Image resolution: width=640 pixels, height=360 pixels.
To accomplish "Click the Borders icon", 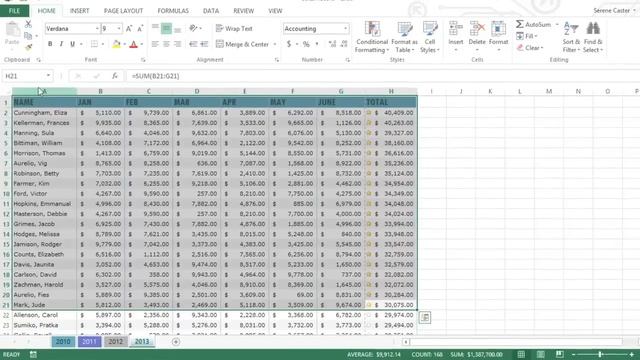I will point(94,44).
